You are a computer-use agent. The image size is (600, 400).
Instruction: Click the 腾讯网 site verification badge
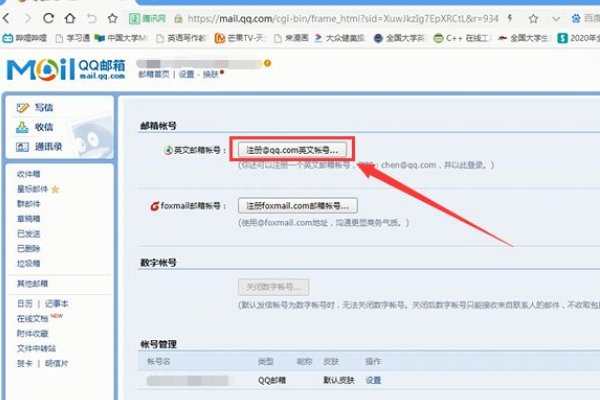[147, 18]
